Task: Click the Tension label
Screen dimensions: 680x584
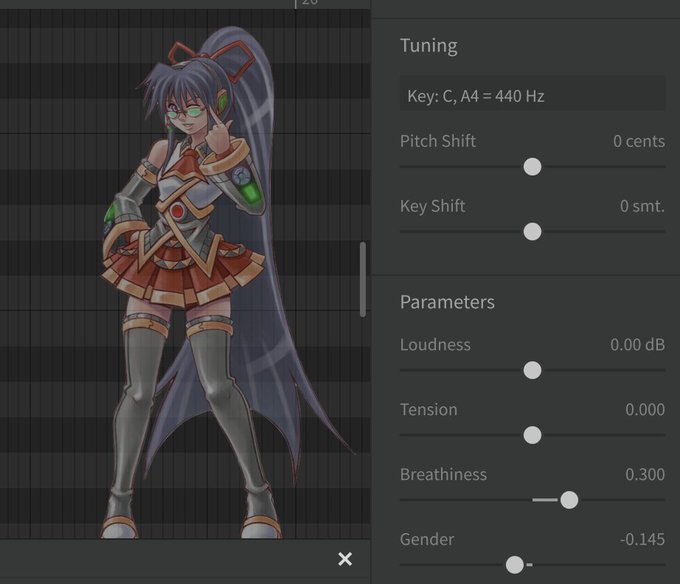Action: point(428,409)
